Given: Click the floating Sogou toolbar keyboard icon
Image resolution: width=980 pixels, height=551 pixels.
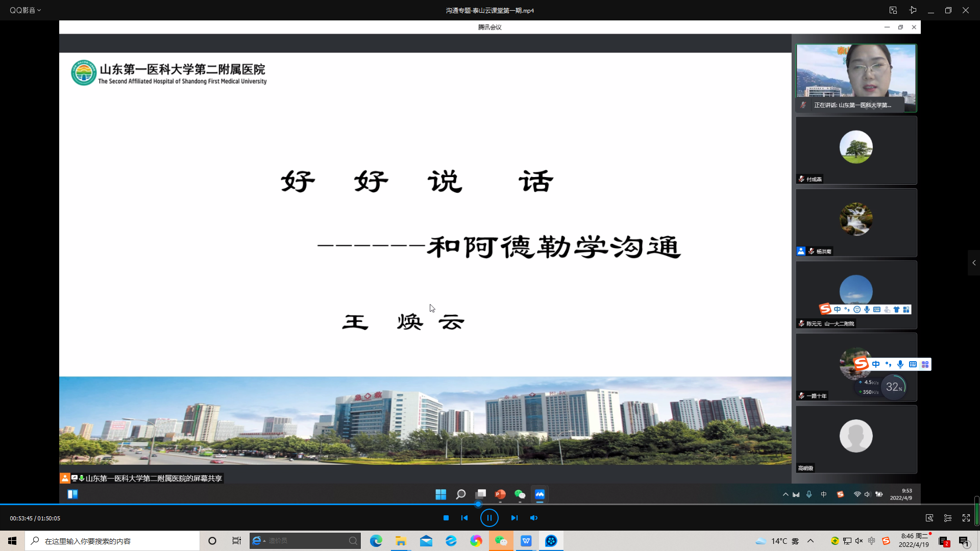Looking at the screenshot, I should tap(913, 364).
